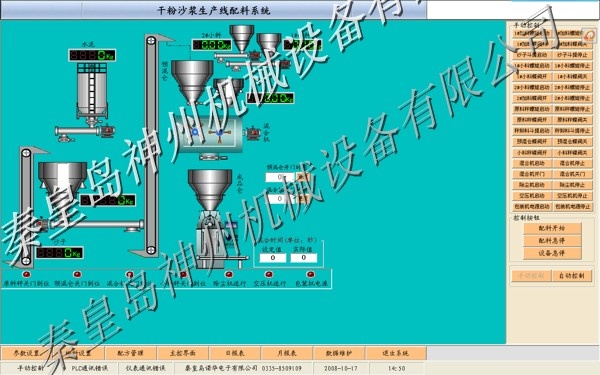Click the 原料秤关门到位 indicator lamp
Viewport: 600px width, 375px height.
[26, 274]
